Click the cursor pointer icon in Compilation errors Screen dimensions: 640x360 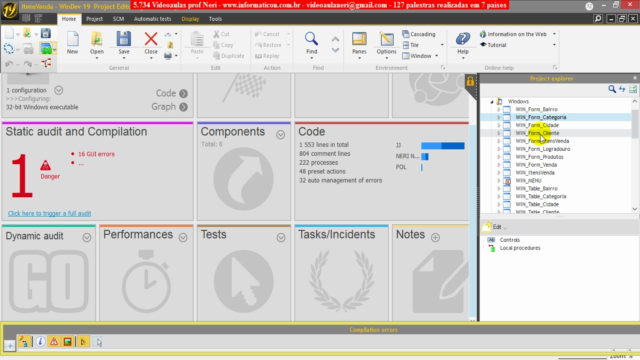[x=98, y=342]
